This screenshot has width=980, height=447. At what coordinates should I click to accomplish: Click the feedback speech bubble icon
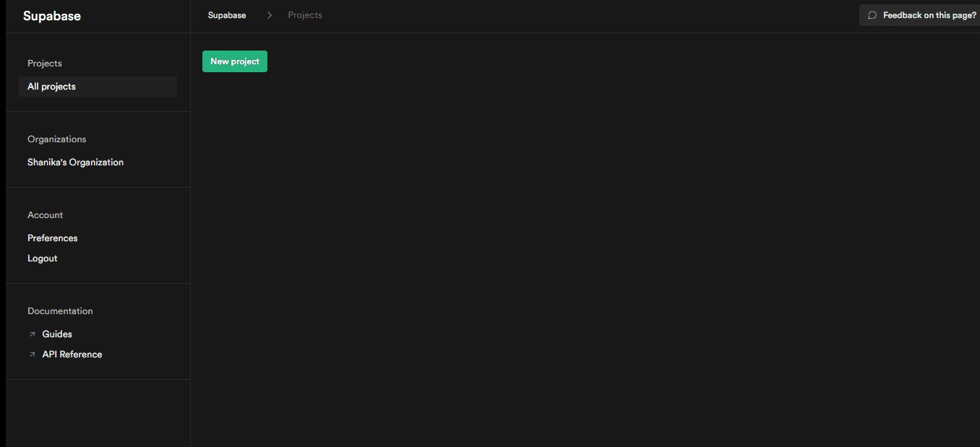872,15
